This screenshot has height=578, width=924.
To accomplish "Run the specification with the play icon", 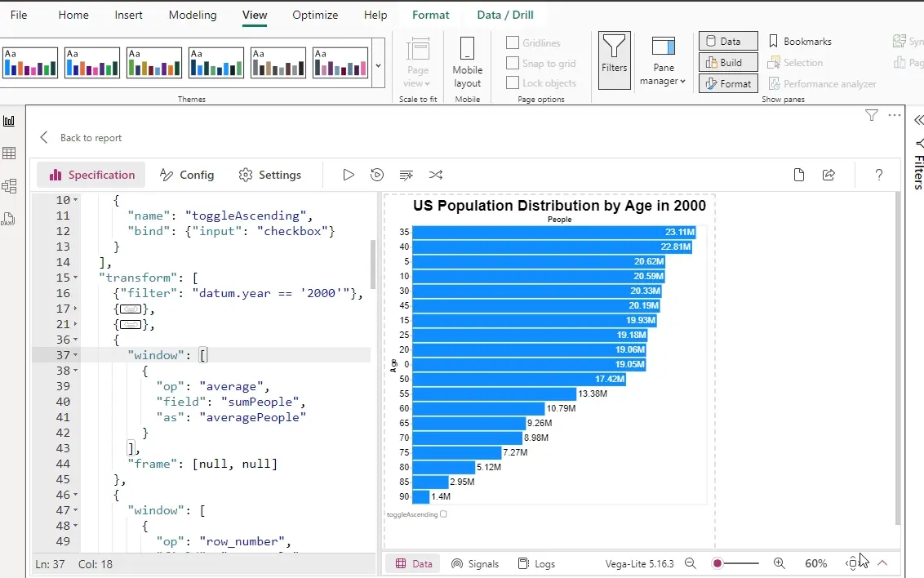I will 349,175.
